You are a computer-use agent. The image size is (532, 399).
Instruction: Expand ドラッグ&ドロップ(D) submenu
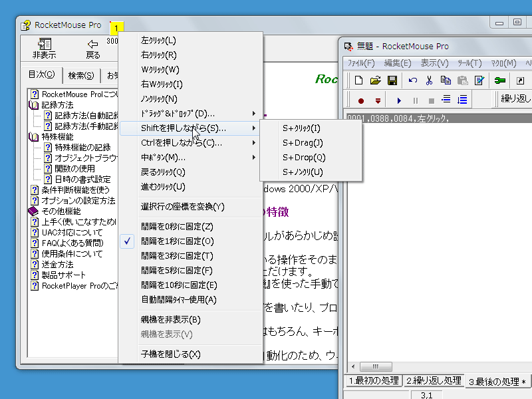191,113
